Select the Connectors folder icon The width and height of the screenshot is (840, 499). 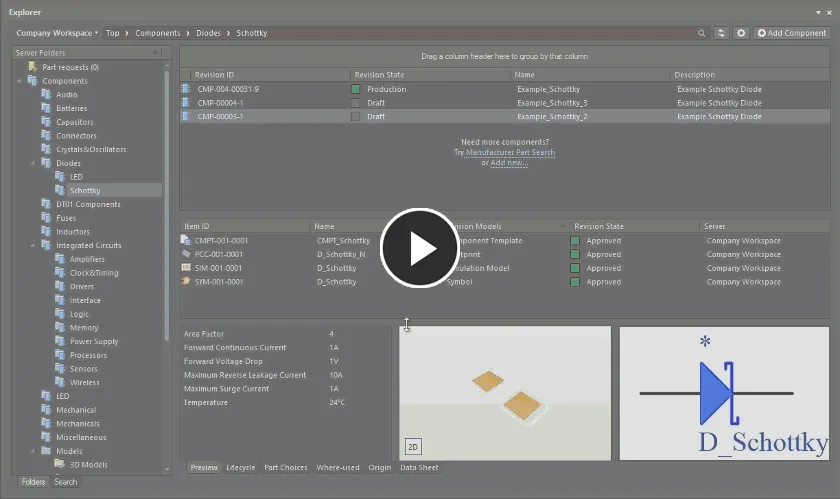(46, 135)
